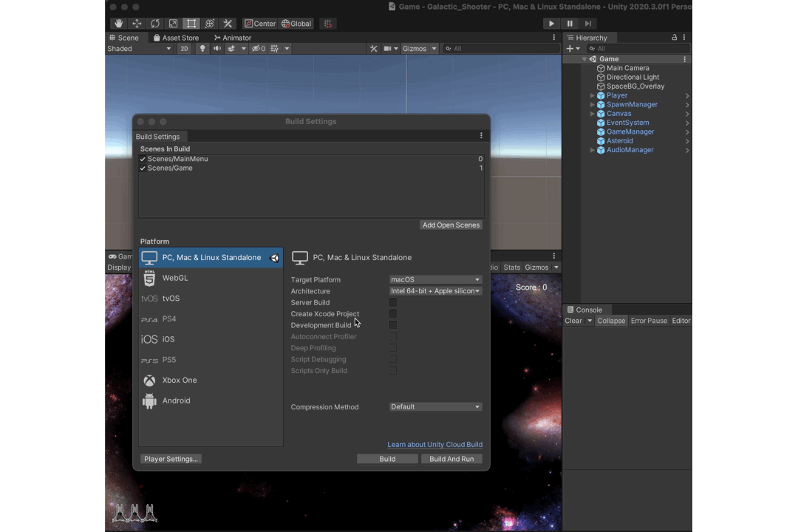Screen dimensions: 798x532
Task: Focus the Scene view search field
Action: tap(501, 48)
